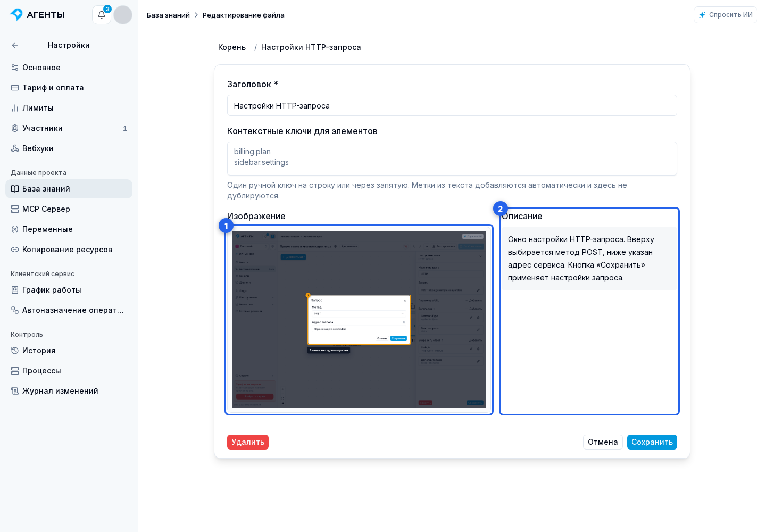Screen dimensions: 766x532
Task: Focus the Заголовок input field
Action: 452,105
